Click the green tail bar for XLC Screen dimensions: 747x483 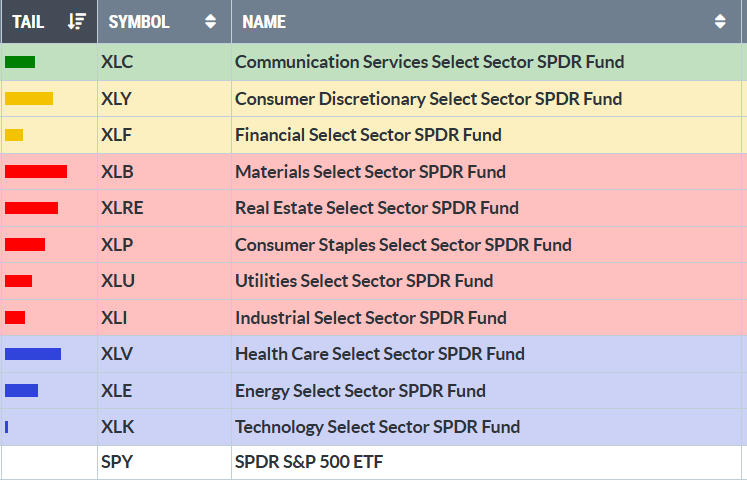point(20,62)
